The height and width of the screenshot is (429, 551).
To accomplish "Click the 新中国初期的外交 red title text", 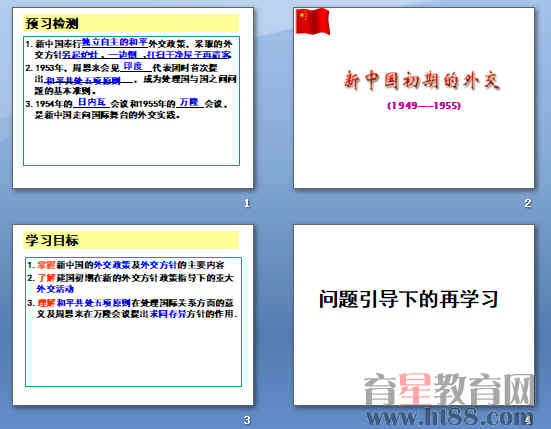I will (422, 80).
